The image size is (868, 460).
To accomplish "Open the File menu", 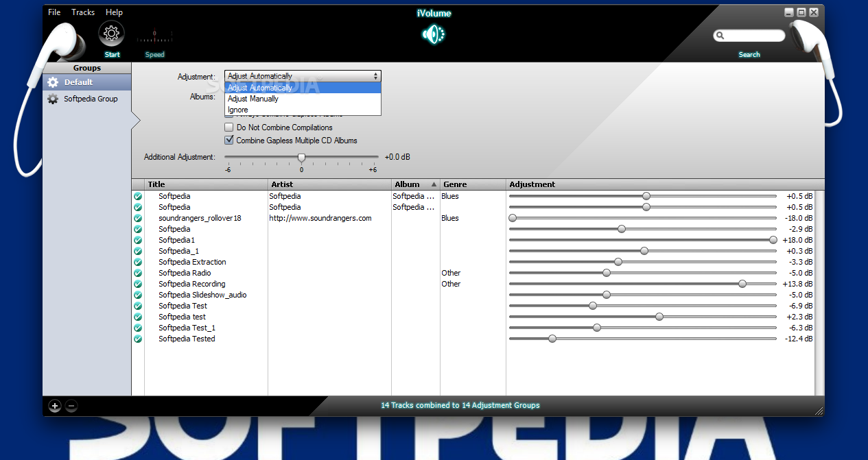I will [54, 12].
